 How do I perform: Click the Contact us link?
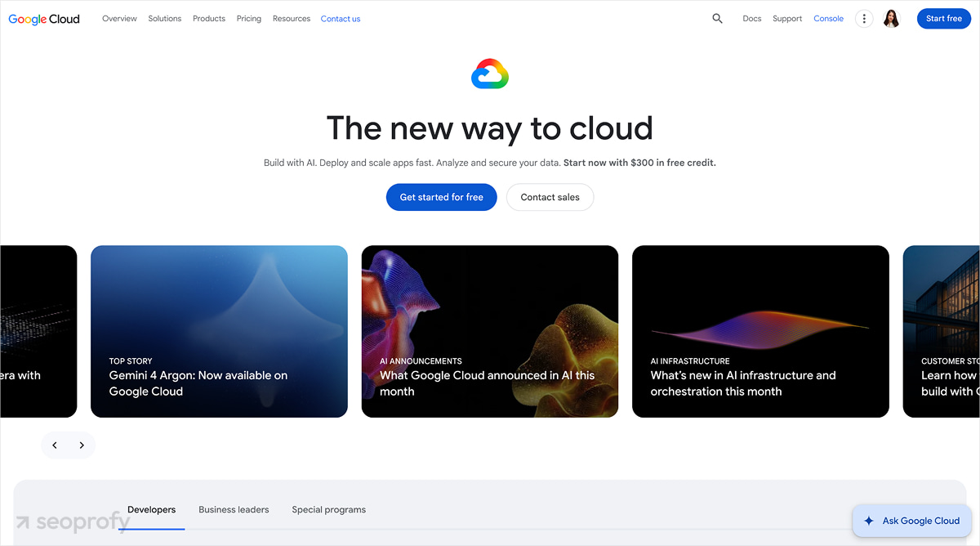(x=341, y=19)
